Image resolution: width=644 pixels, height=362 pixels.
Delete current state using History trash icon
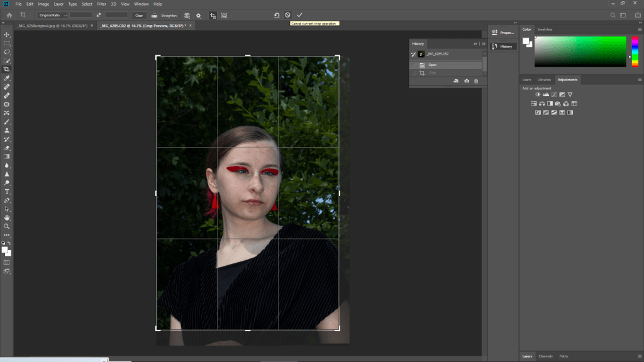[x=476, y=81]
